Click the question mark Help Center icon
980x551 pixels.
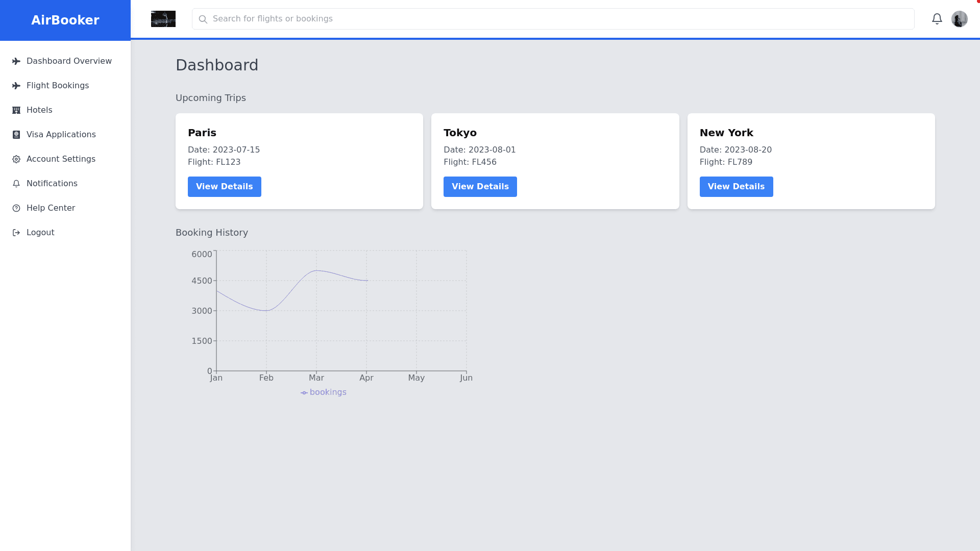click(16, 208)
